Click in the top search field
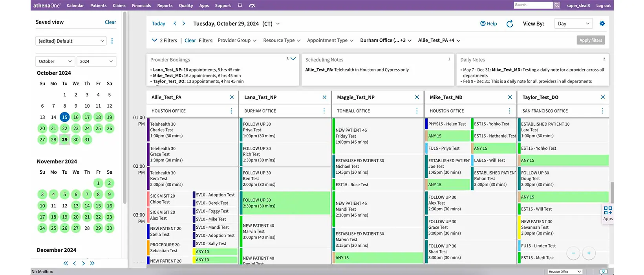This screenshot has height=275, width=644. point(533,5)
